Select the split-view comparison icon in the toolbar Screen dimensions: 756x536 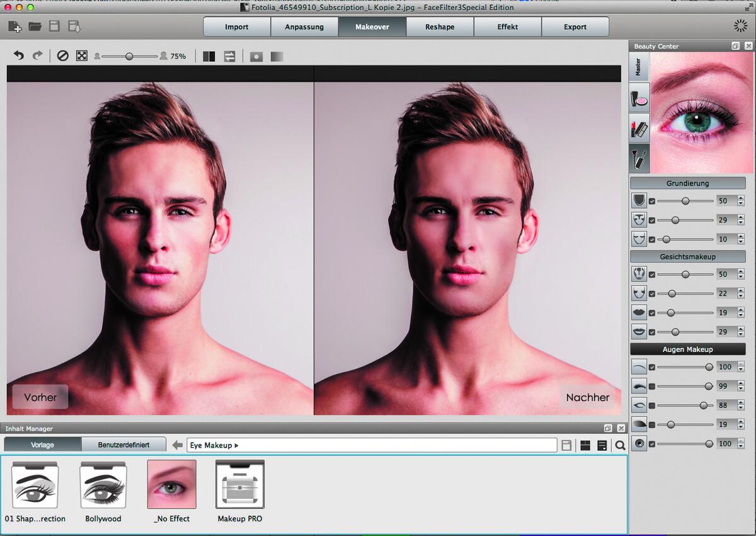[209, 56]
